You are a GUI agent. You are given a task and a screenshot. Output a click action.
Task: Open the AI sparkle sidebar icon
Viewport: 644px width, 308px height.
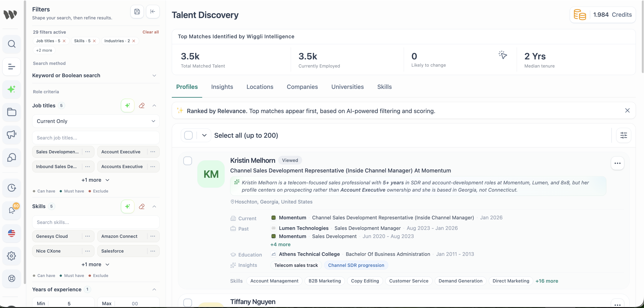tap(11, 89)
